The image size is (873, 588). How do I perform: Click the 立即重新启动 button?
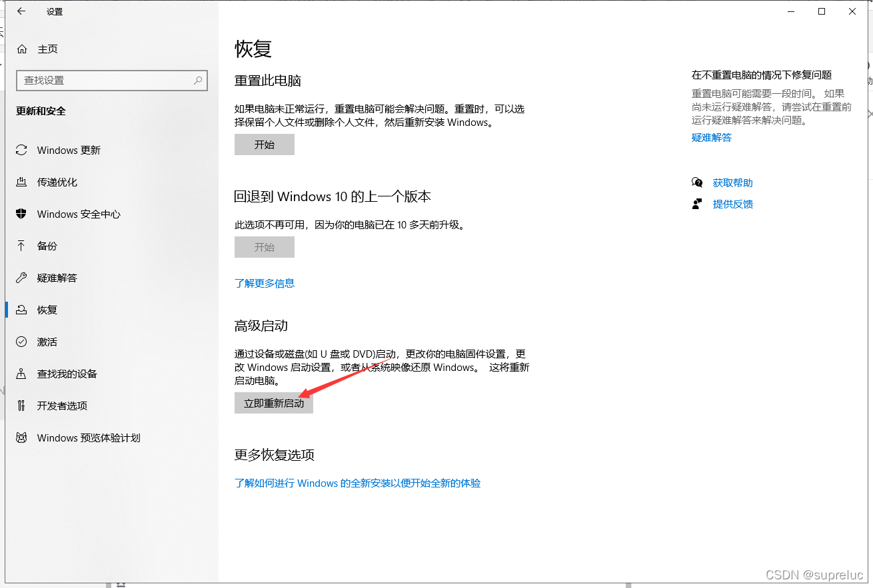(274, 403)
